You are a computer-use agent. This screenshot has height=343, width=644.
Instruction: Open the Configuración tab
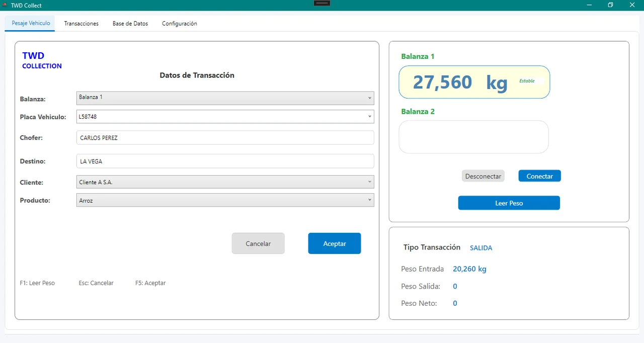click(180, 24)
